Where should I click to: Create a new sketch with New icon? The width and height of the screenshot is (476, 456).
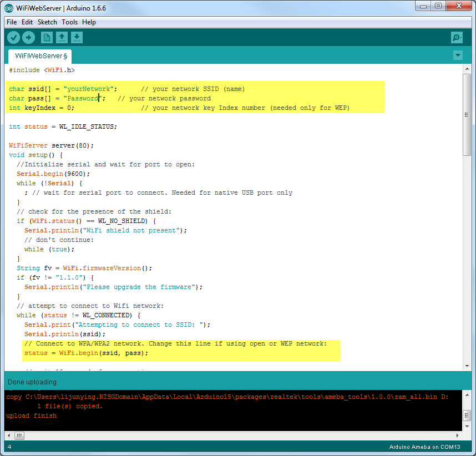point(47,38)
